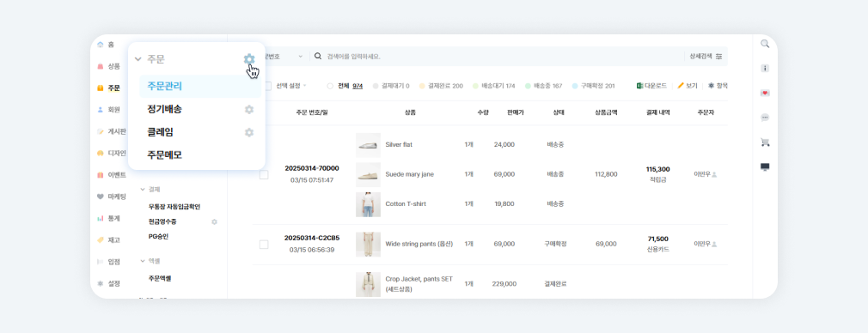Open the 상품 sidebar icon
The image size is (868, 333).
(x=101, y=66)
